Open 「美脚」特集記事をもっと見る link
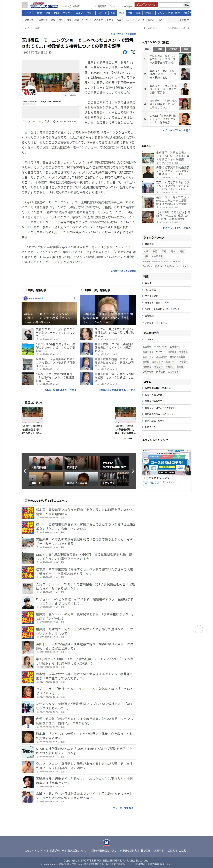This screenshot has height=868, width=213. pyautogui.click(x=60, y=390)
